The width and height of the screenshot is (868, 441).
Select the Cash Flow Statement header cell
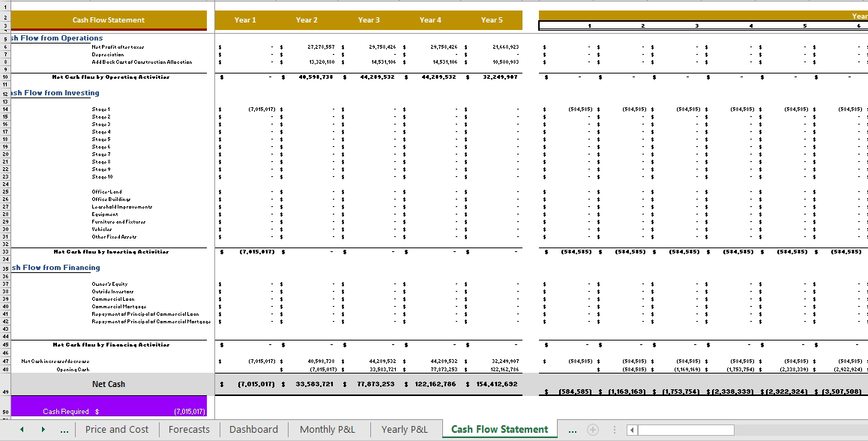pyautogui.click(x=109, y=20)
